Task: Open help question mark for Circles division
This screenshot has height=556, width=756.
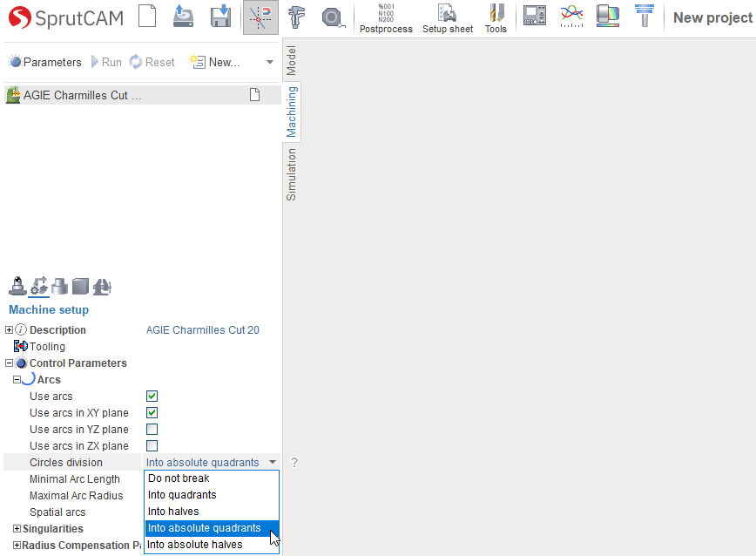Action: [294, 463]
